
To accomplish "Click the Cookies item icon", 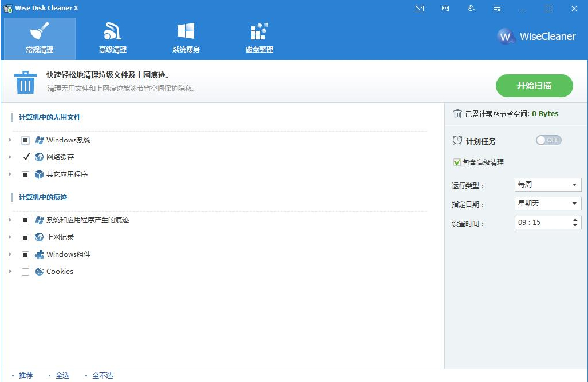I will tap(40, 272).
